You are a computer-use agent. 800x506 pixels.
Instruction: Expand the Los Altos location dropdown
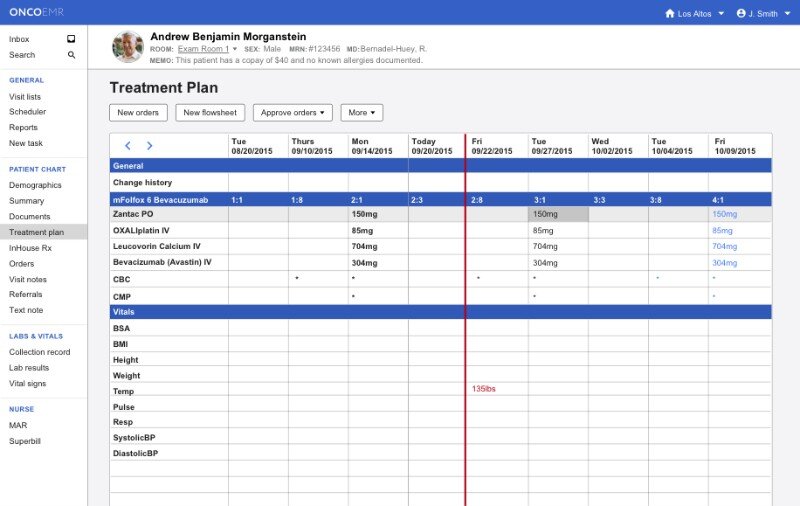(x=721, y=14)
